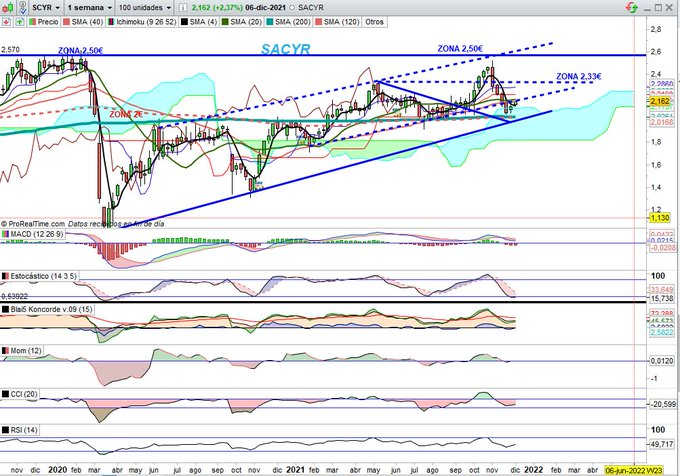Click the red down-arrow indicator icon
Screen dimensions: 680x476
[7, 22]
